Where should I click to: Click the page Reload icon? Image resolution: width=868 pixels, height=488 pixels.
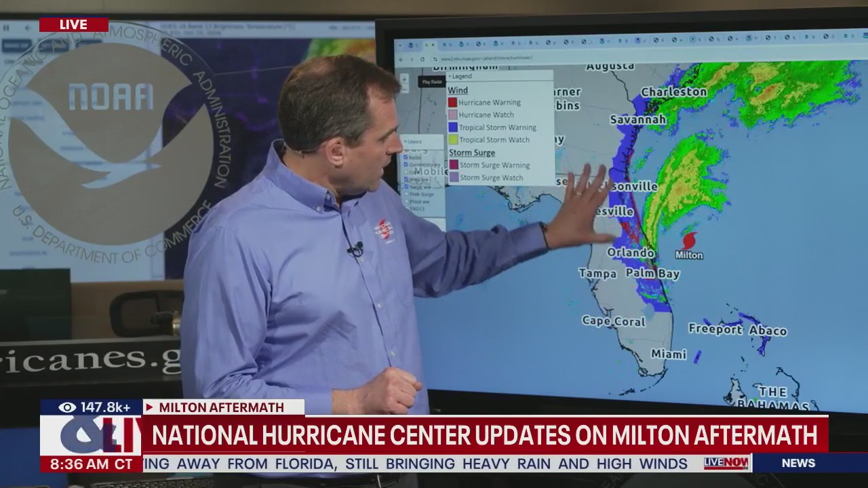click(422, 58)
